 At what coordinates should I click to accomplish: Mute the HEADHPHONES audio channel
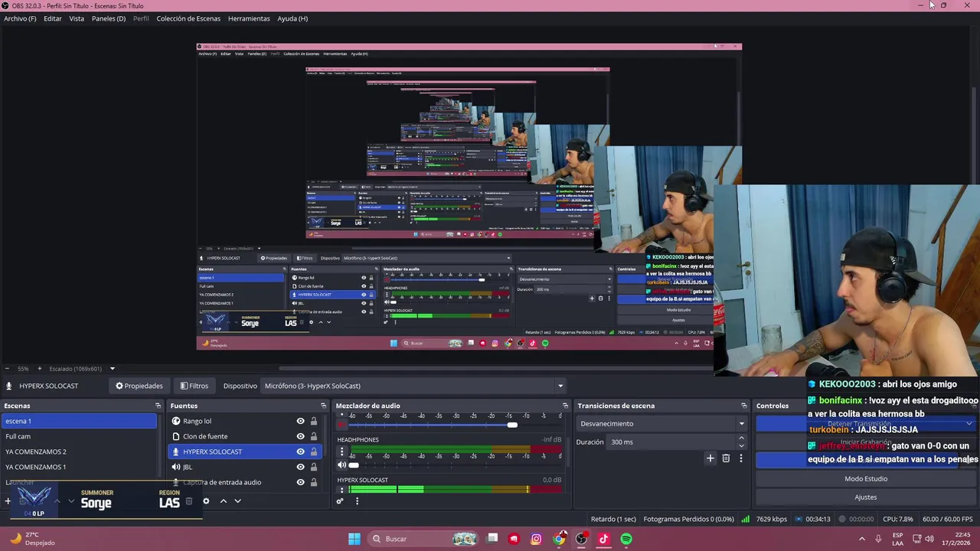[x=341, y=465]
